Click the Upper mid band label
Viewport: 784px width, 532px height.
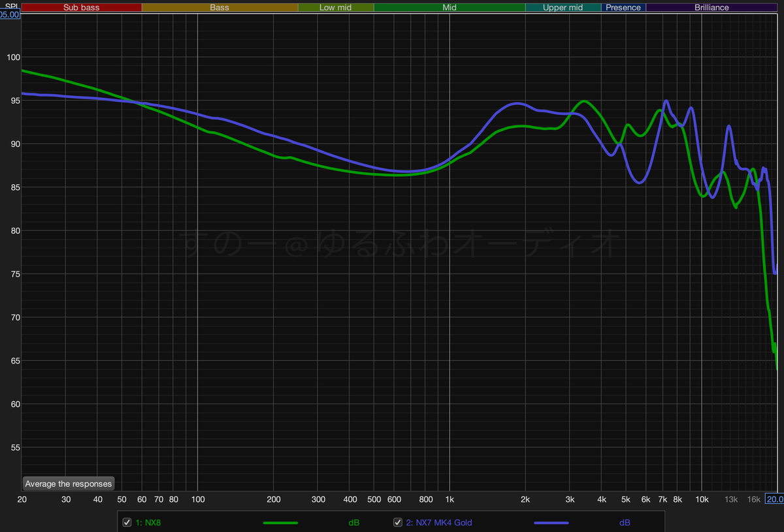(563, 8)
